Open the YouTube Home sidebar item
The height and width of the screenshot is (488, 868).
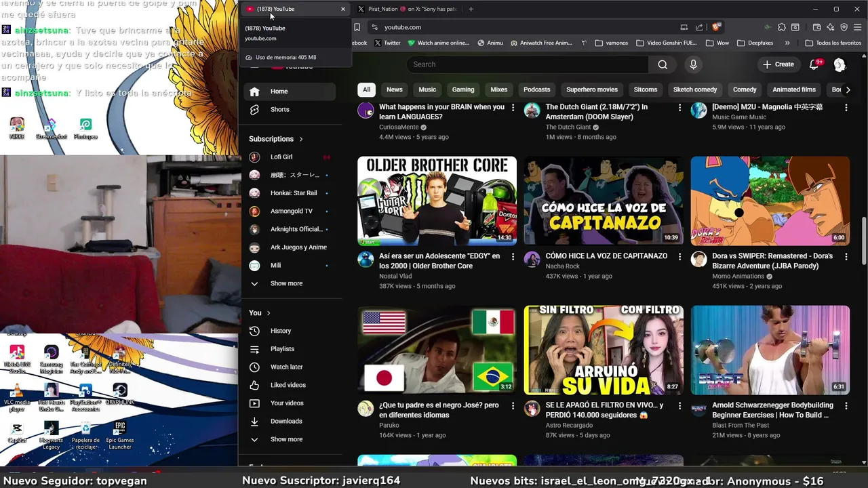[x=289, y=91]
